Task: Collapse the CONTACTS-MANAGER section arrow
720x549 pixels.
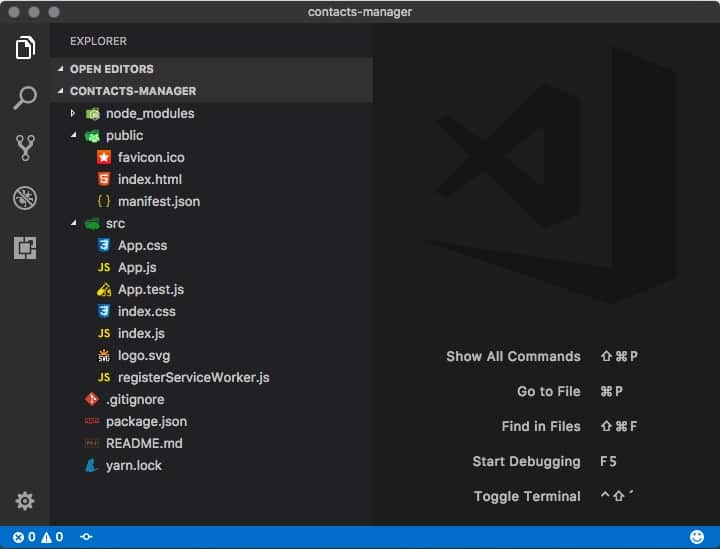Action: coord(61,91)
